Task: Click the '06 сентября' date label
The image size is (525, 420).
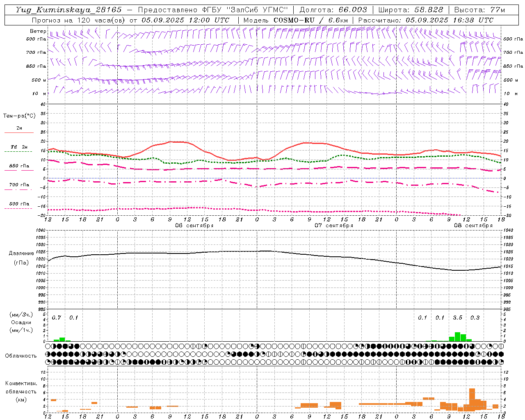Action: [194, 226]
